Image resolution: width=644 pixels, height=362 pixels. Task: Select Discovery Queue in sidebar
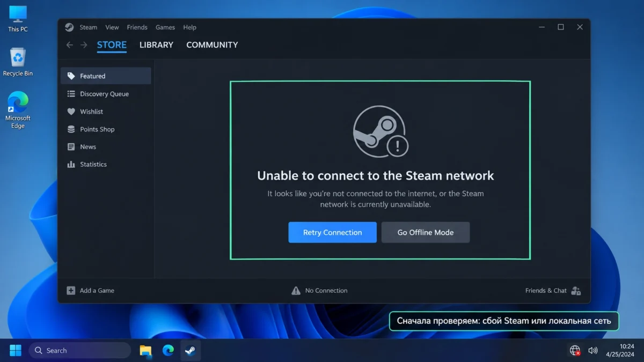tap(106, 94)
